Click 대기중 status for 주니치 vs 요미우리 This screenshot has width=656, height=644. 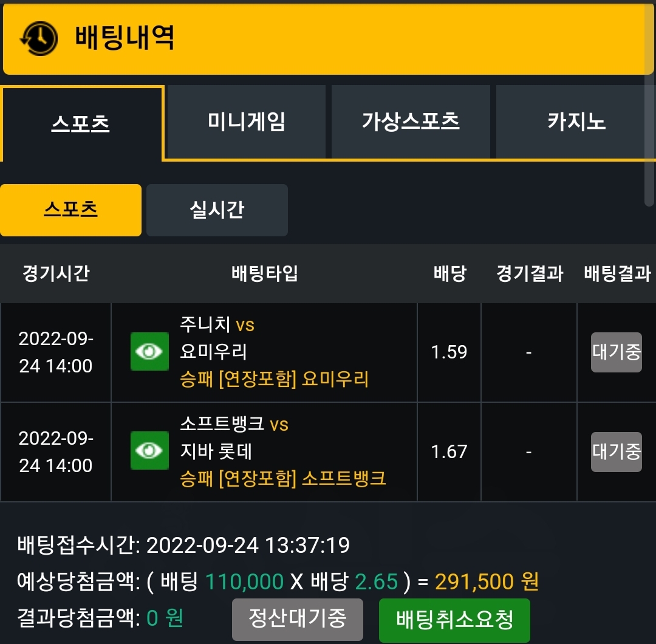pyautogui.click(x=617, y=352)
